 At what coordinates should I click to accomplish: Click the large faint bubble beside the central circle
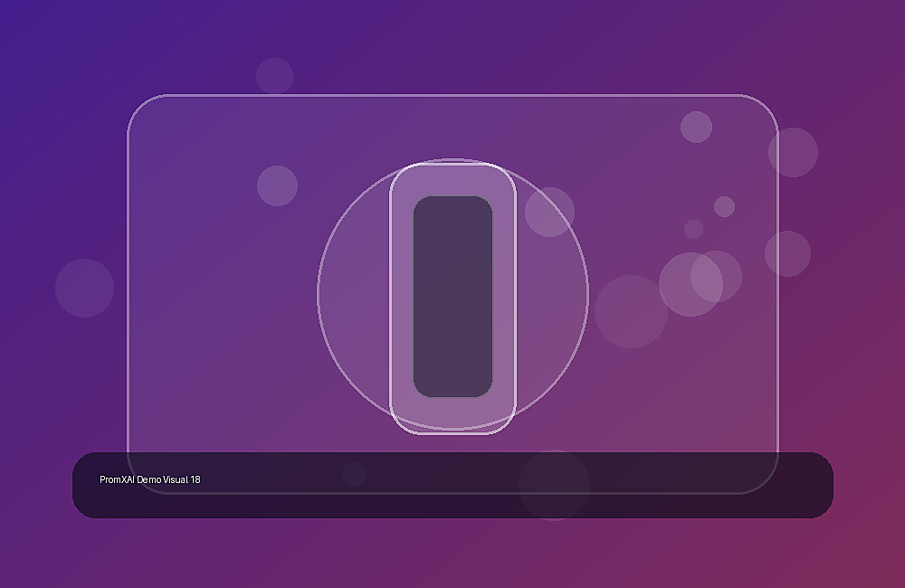click(631, 311)
